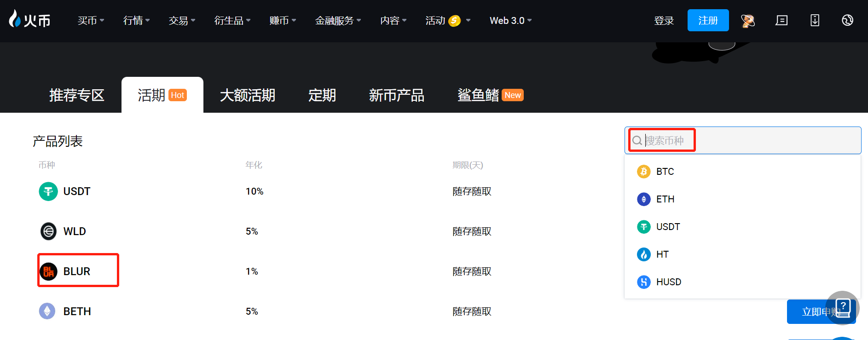This screenshot has height=340, width=868.
Task: Click the blue 注册 button
Action: click(708, 20)
